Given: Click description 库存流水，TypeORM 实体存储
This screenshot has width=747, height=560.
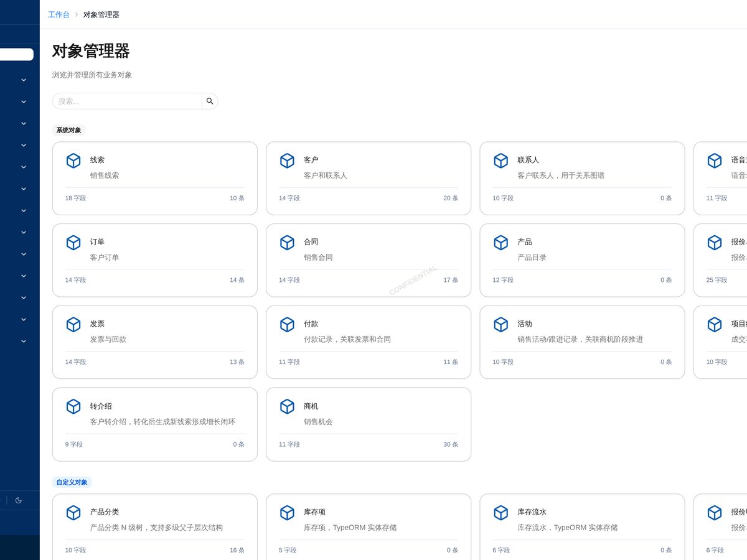Looking at the screenshot, I should tap(568, 528).
